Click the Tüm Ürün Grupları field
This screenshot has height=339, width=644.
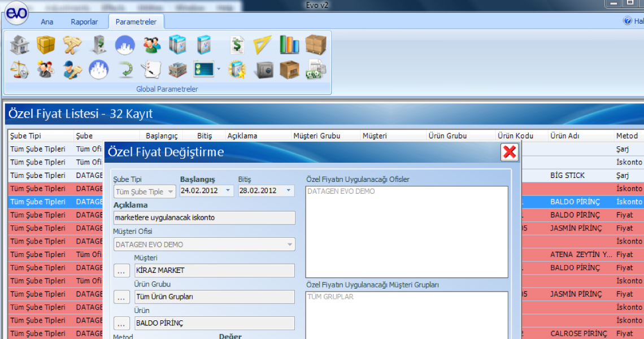click(215, 297)
